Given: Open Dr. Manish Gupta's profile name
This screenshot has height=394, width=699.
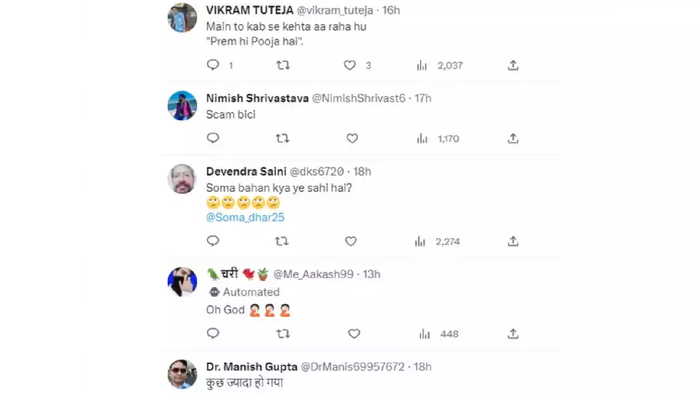Looking at the screenshot, I should coord(251,367).
